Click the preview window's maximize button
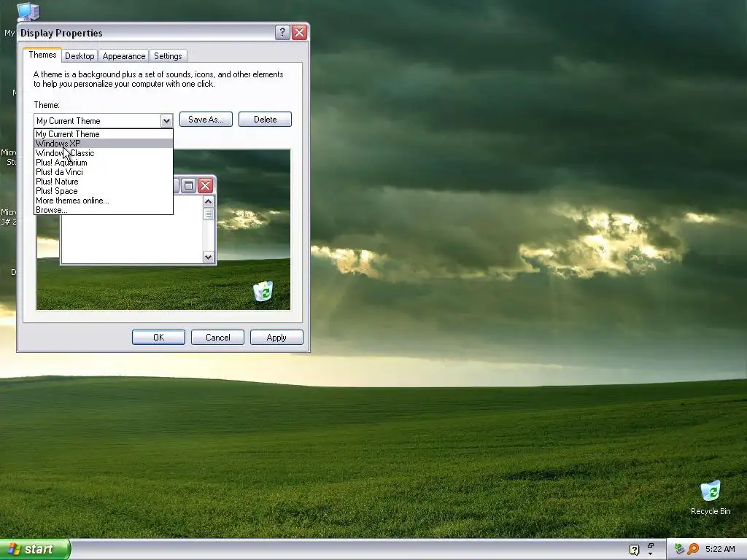Image resolution: width=747 pixels, height=560 pixels. click(189, 185)
